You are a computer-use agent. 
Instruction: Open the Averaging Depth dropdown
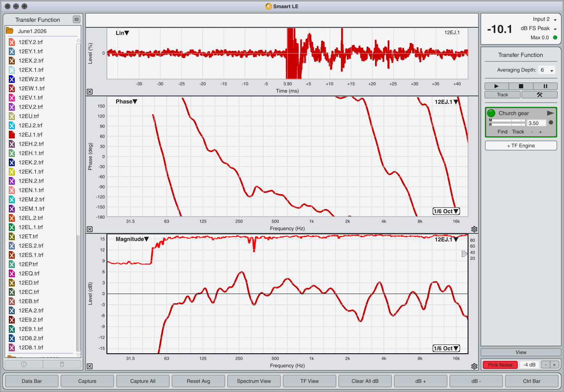click(x=547, y=70)
